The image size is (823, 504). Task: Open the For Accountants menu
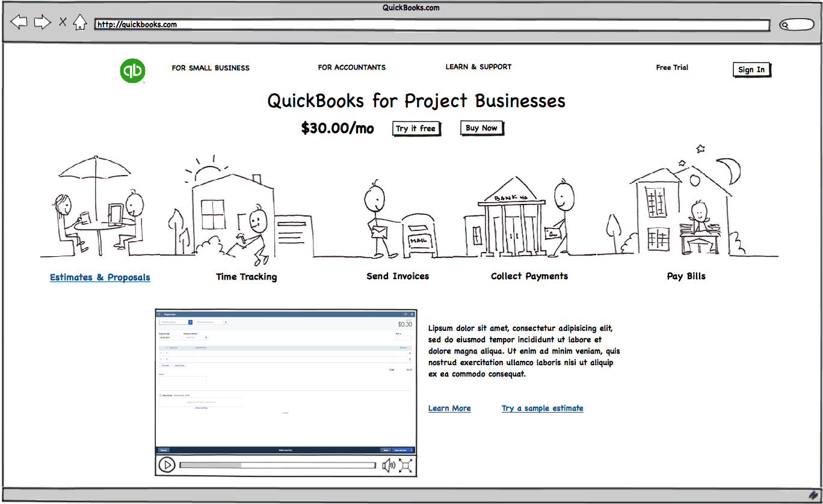(x=352, y=67)
